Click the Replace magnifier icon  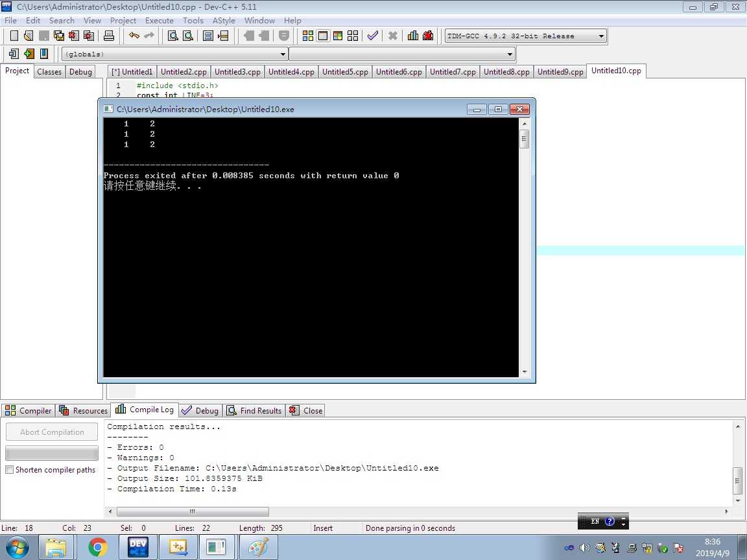pyautogui.click(x=188, y=36)
